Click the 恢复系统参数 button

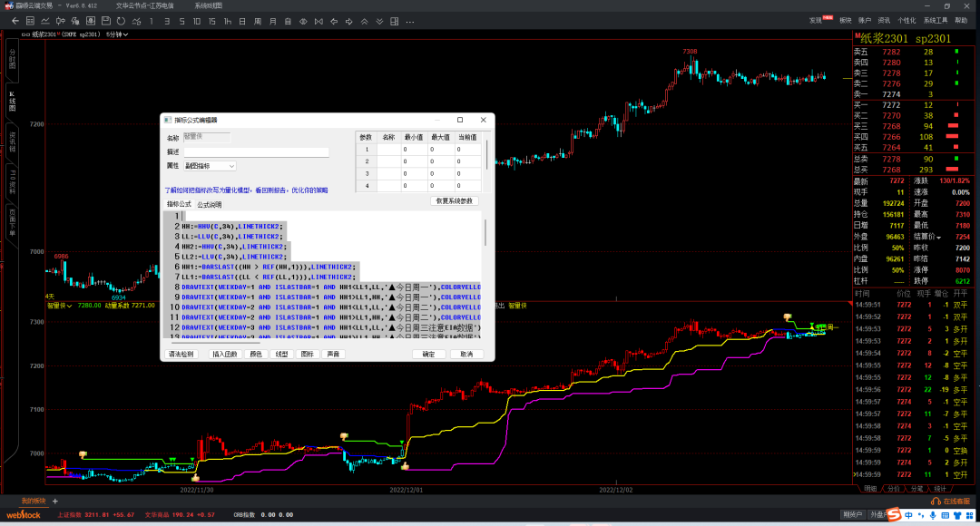tap(455, 201)
